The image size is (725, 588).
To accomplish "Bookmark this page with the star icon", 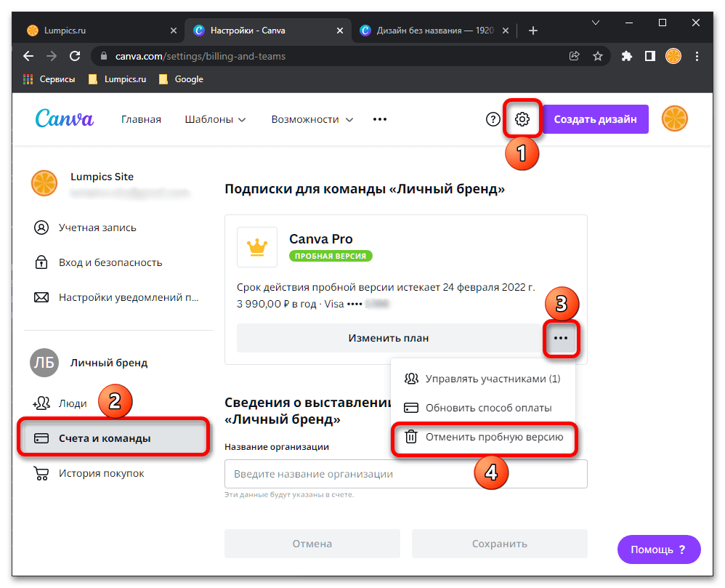I will click(598, 56).
